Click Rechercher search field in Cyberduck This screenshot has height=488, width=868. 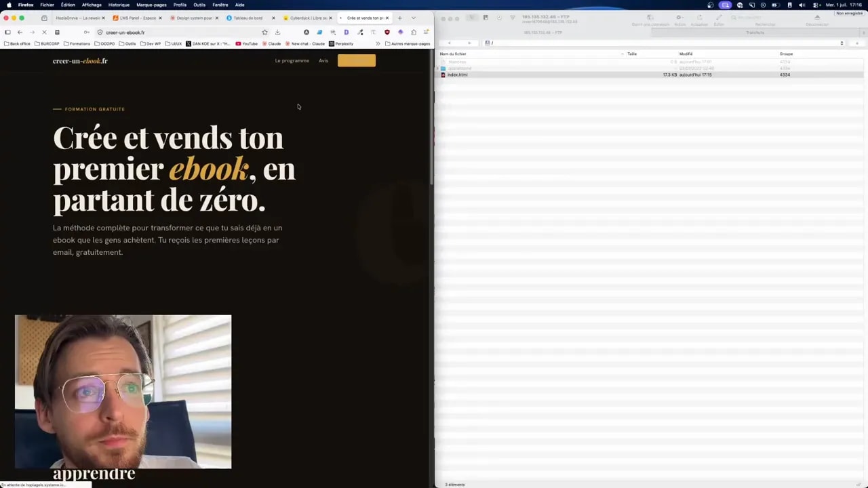tap(765, 19)
